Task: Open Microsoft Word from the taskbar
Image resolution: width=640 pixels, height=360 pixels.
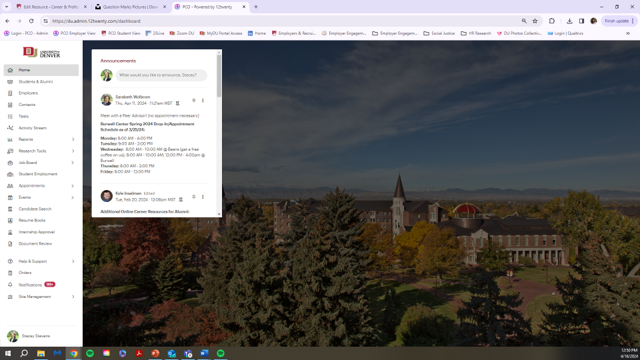Action: pos(204,353)
